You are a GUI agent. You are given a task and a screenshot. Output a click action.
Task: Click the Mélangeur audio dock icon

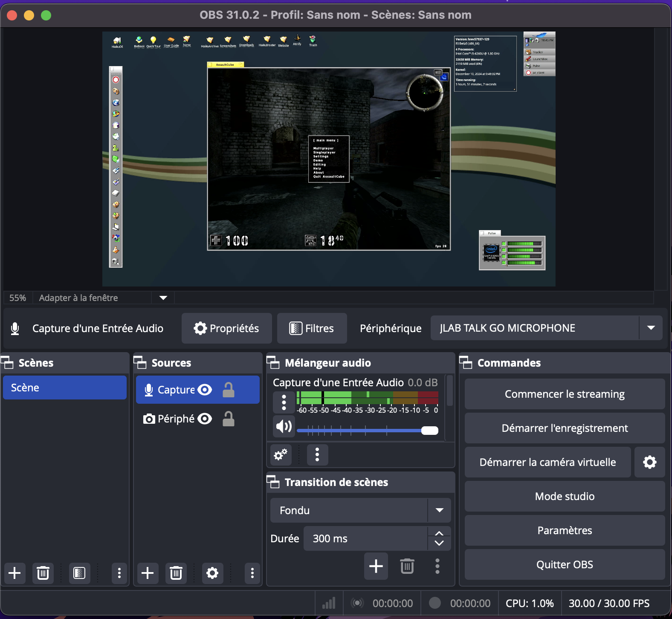(x=273, y=363)
